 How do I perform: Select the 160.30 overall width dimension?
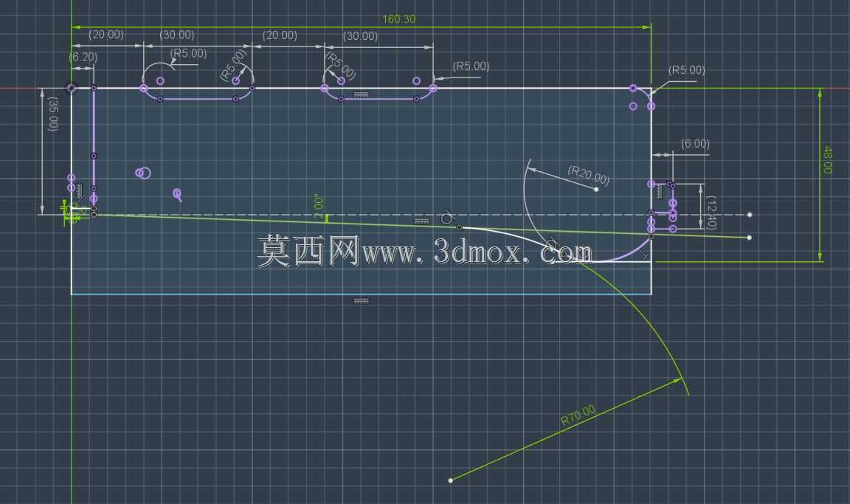coord(399,19)
